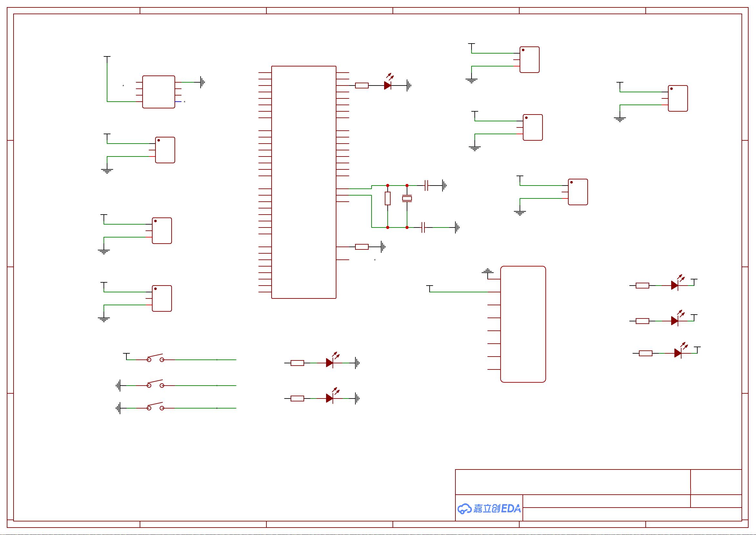Select the tall connector module body at lower right
The height and width of the screenshot is (535, 756).
click(523, 324)
